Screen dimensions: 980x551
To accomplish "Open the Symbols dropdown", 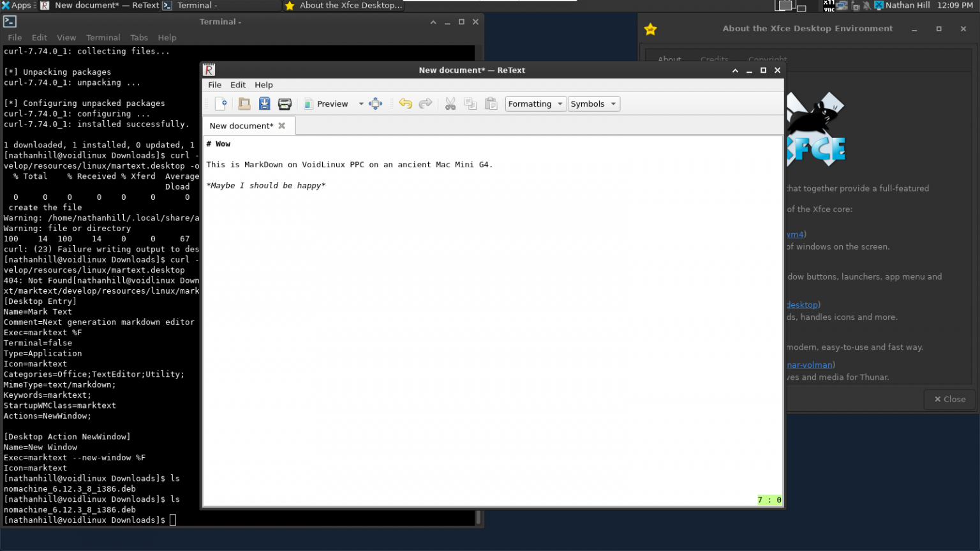I will tap(594, 103).
